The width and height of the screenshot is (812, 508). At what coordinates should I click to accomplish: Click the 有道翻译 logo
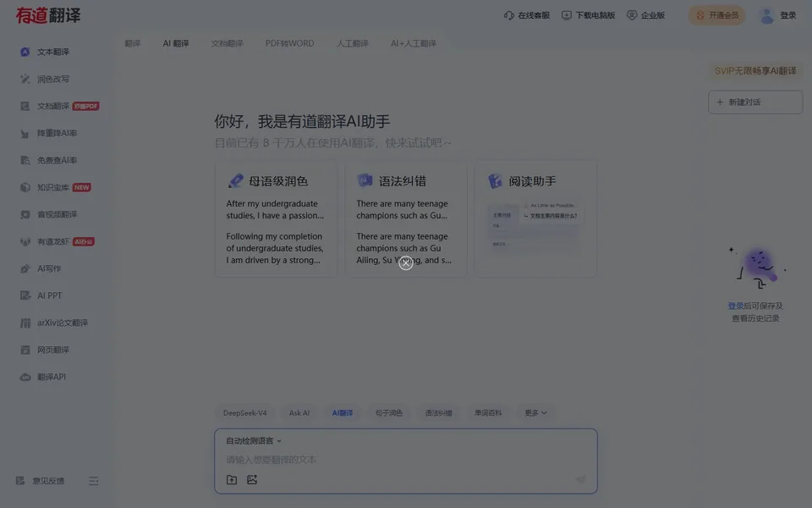(x=48, y=15)
